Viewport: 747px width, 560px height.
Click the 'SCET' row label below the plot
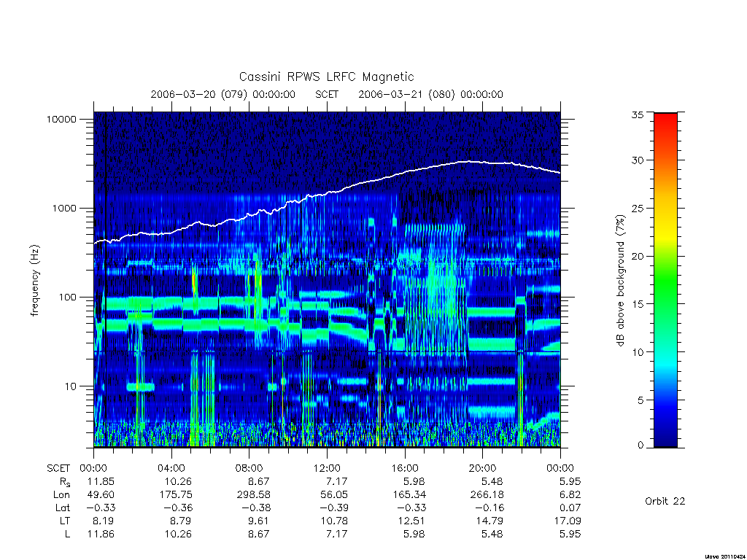click(58, 469)
